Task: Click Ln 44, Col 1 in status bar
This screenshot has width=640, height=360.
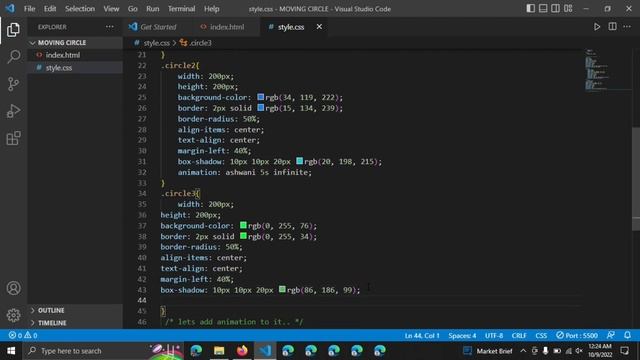Action: pos(422,336)
